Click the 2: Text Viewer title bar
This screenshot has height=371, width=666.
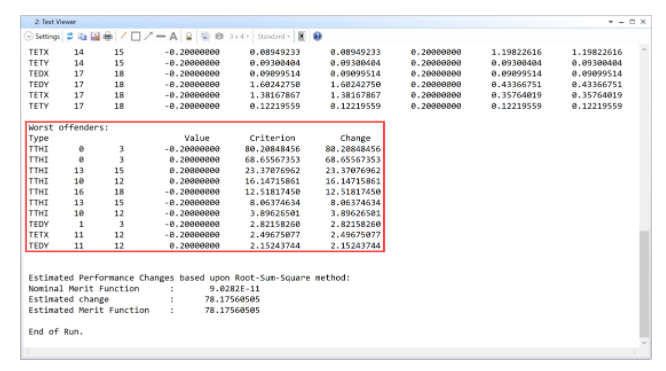pos(314,22)
